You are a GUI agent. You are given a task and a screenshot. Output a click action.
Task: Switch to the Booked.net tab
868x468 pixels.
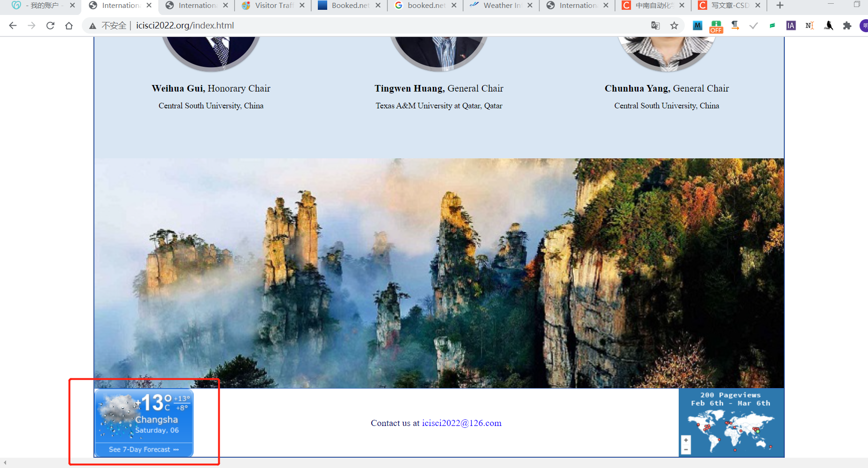point(349,5)
